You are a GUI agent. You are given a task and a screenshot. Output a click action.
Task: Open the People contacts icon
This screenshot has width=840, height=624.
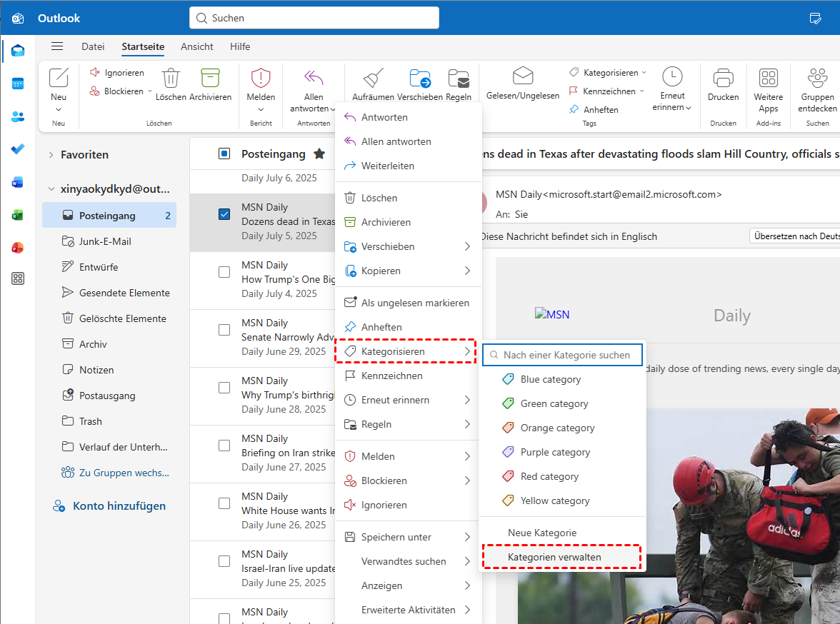(18, 116)
